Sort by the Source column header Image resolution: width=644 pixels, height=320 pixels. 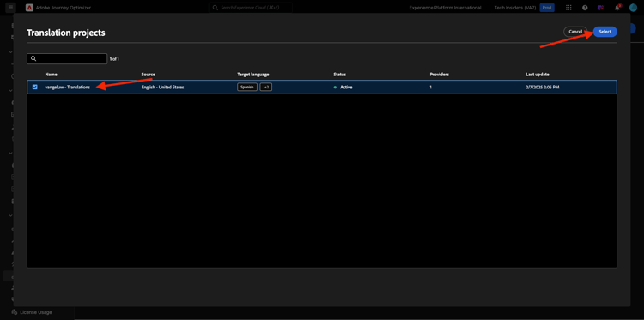pyautogui.click(x=149, y=75)
